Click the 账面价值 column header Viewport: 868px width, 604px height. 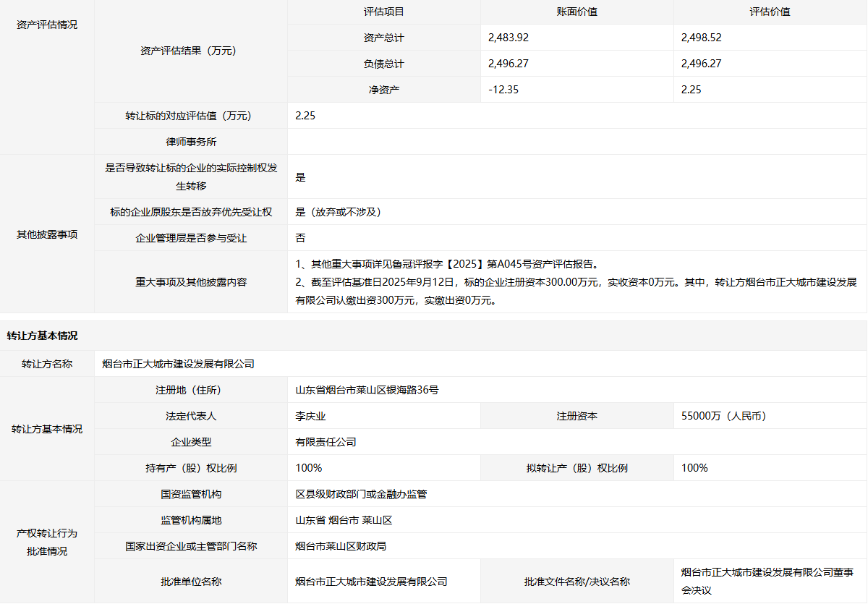[x=576, y=12]
